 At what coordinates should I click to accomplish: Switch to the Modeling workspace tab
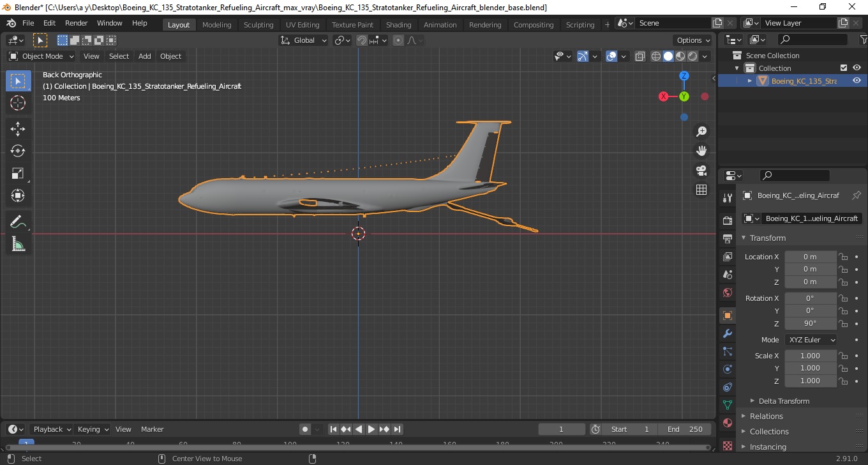(217, 25)
